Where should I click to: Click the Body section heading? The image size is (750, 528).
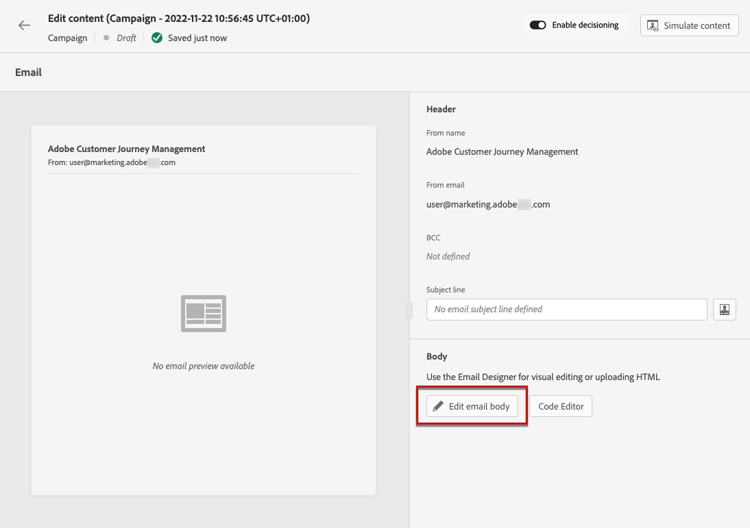coord(437,356)
